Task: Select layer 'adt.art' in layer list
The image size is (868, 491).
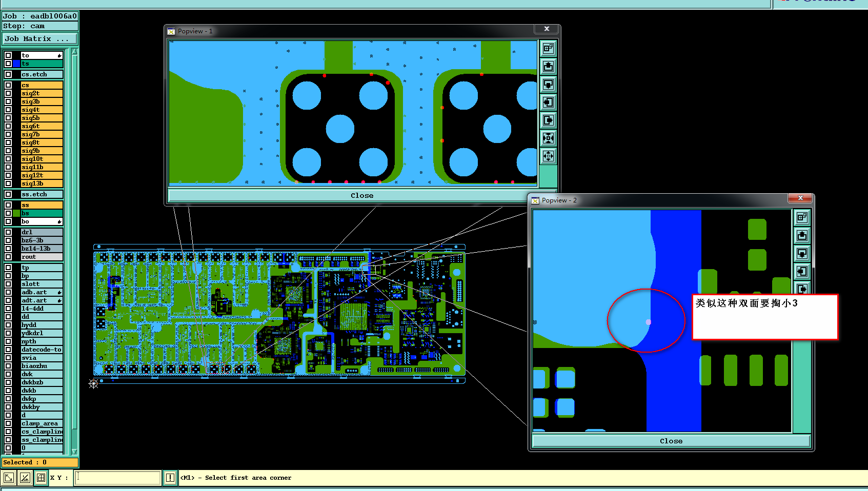Action: pyautogui.click(x=42, y=300)
